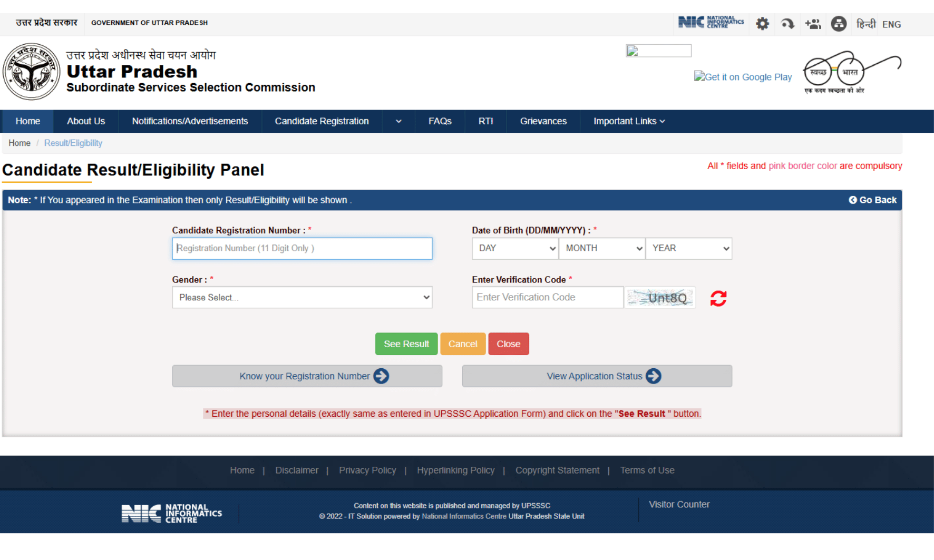934x560 pixels.
Task: Open the FAQs menu item
Action: coord(440,121)
